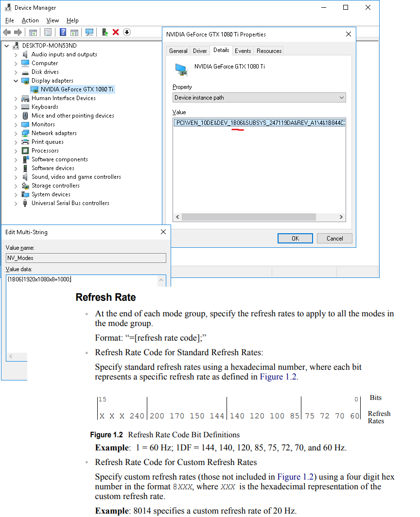This screenshot has height=517, width=420.
Task: Switch to the General tab
Action: [x=178, y=51]
